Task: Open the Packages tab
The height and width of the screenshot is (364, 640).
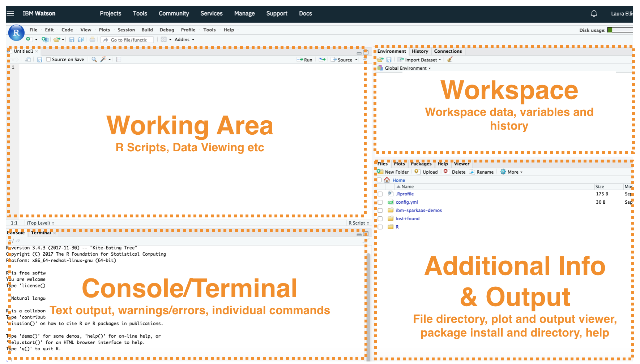Action: click(x=421, y=164)
